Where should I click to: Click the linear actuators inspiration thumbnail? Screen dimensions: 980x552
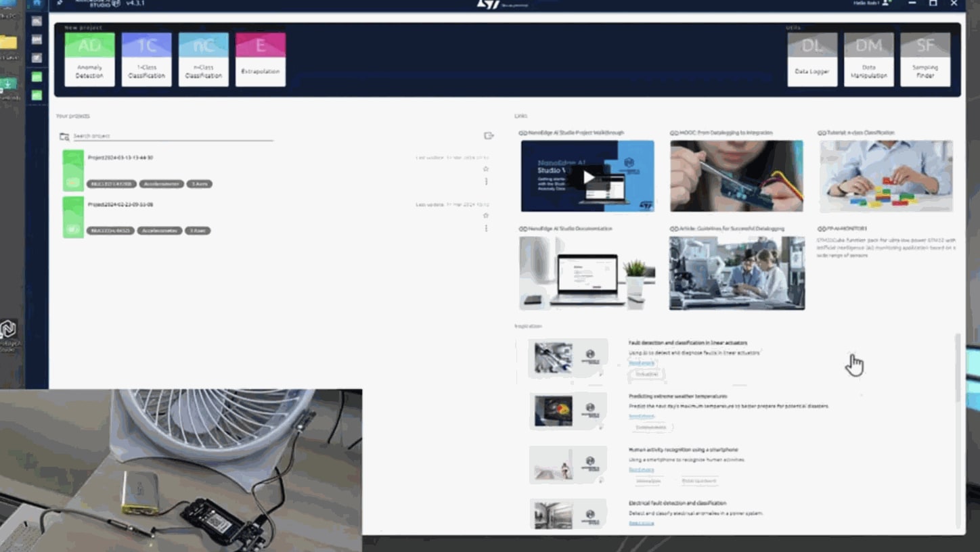coord(568,358)
